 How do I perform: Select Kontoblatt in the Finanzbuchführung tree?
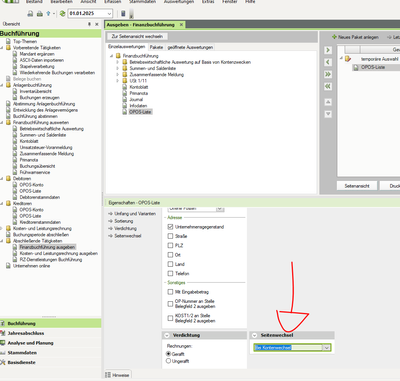139,87
